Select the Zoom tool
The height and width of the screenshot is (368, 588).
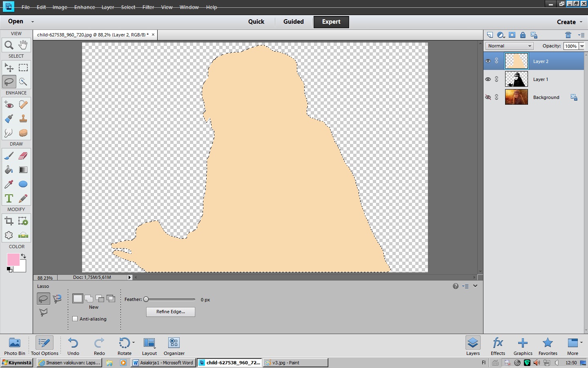coord(9,45)
